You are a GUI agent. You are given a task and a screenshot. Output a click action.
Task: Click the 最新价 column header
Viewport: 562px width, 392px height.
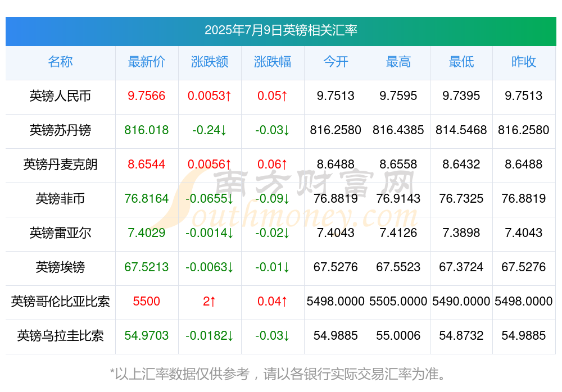point(147,62)
